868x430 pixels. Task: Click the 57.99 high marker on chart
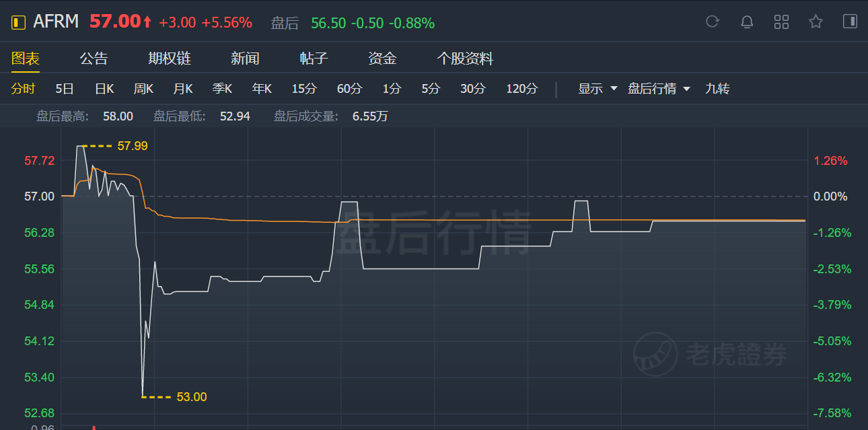(133, 145)
